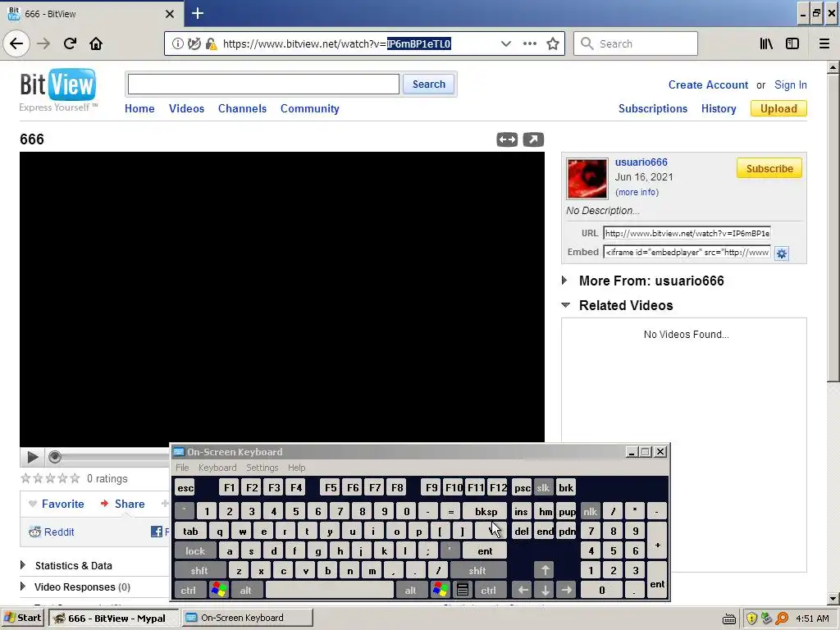Click the up arrow key on keyboard
840x630 pixels.
coord(545,570)
